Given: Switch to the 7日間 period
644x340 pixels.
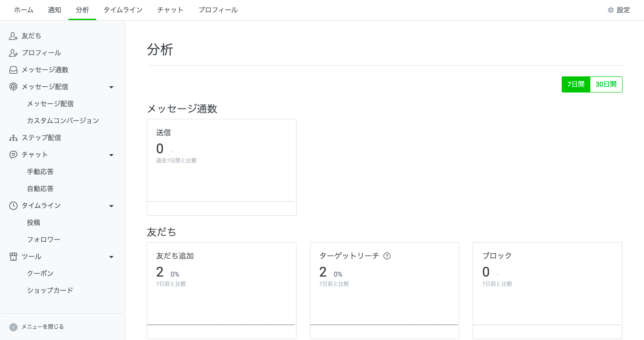Looking at the screenshot, I should pos(576,84).
